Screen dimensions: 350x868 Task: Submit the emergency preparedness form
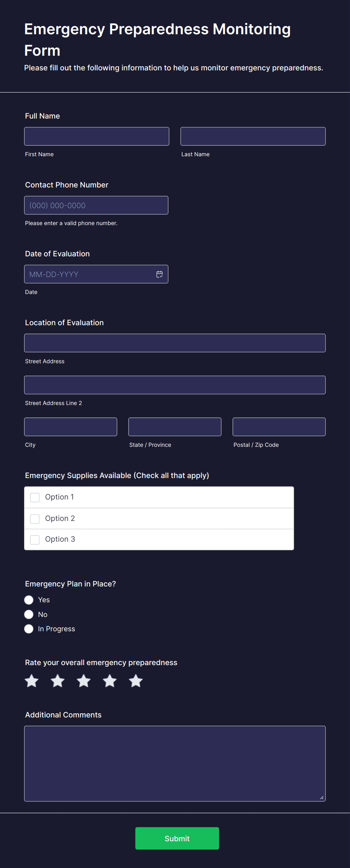tap(177, 838)
